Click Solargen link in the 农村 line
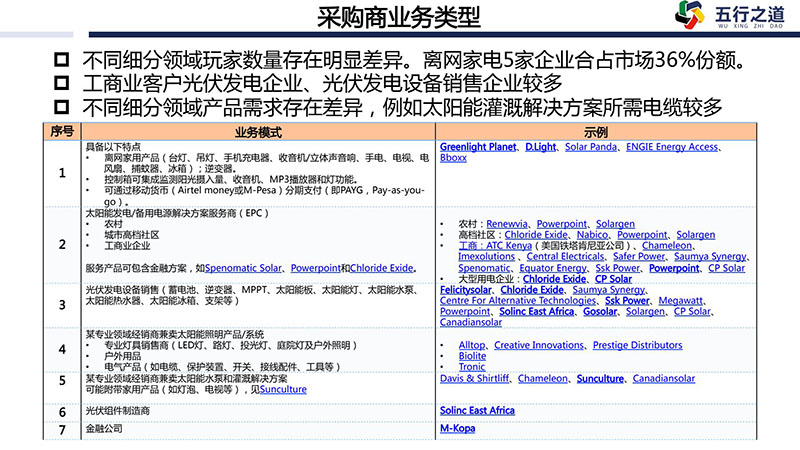 pos(615,224)
